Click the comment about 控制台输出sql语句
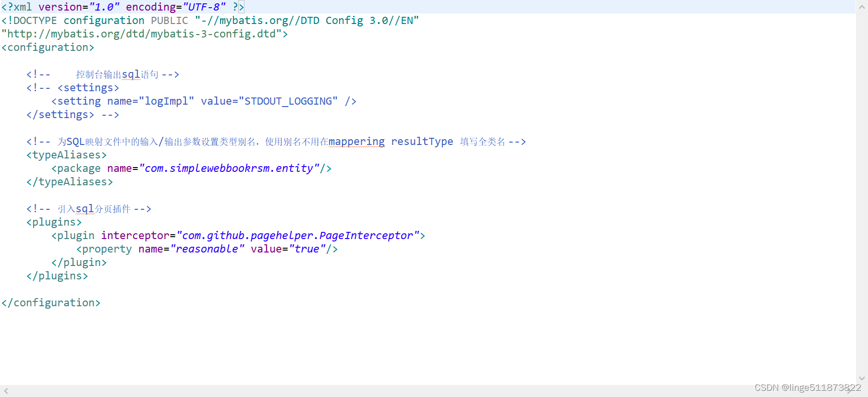 click(x=103, y=74)
